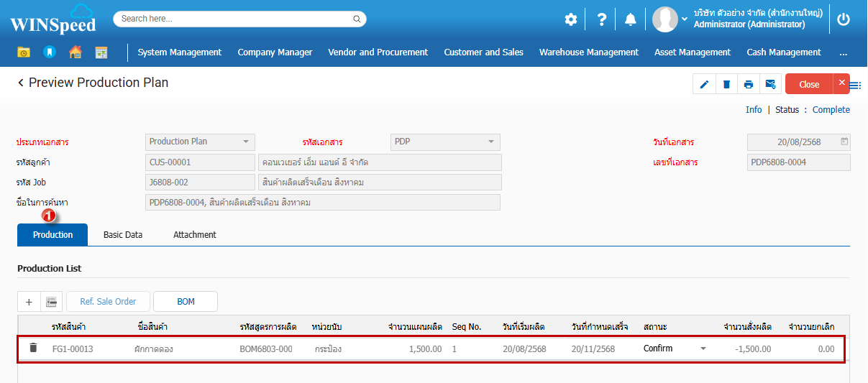
Task: Open the Warehouse Management menu
Action: point(588,52)
